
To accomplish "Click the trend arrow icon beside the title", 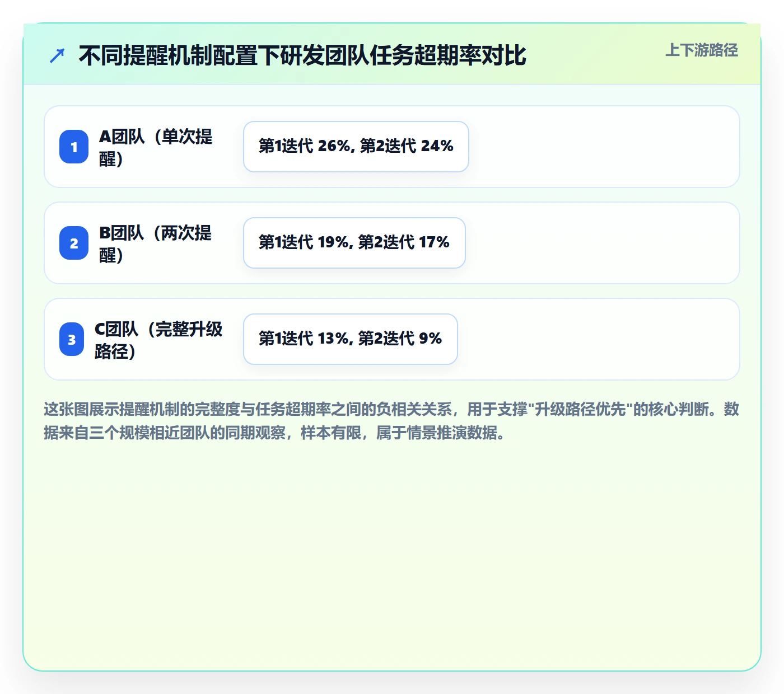I will point(57,55).
